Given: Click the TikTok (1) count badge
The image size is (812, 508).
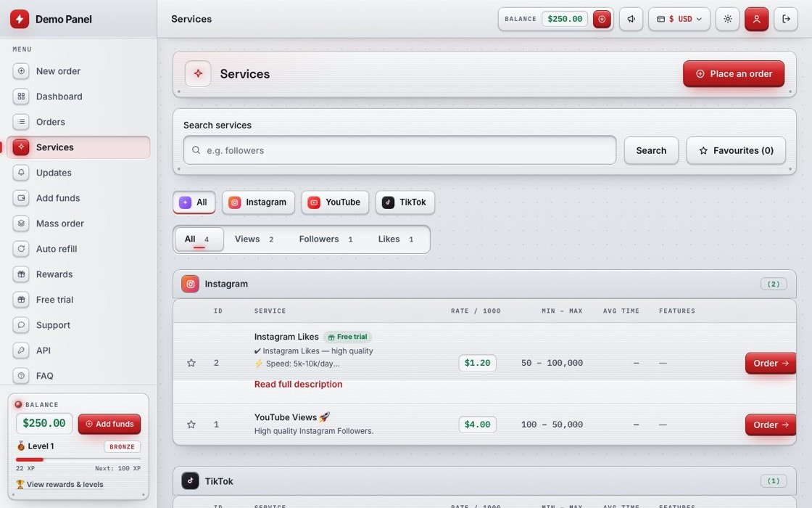Looking at the screenshot, I should click(x=773, y=481).
